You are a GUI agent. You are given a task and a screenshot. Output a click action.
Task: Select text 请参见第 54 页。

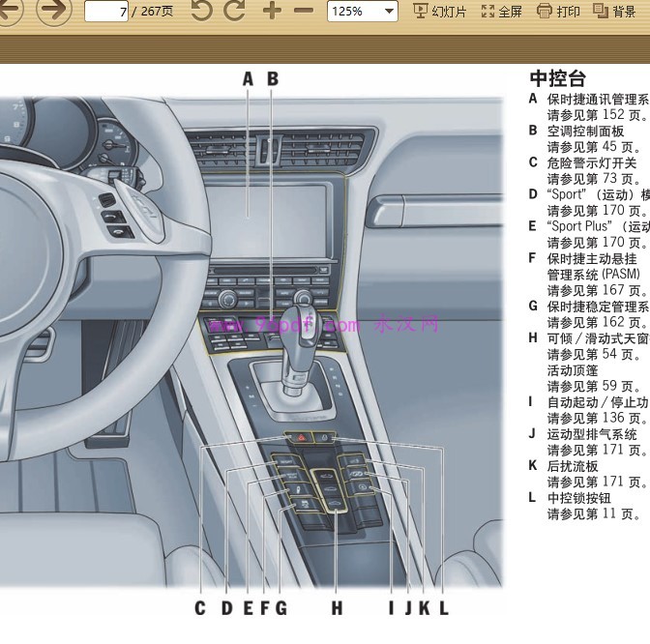(x=594, y=355)
